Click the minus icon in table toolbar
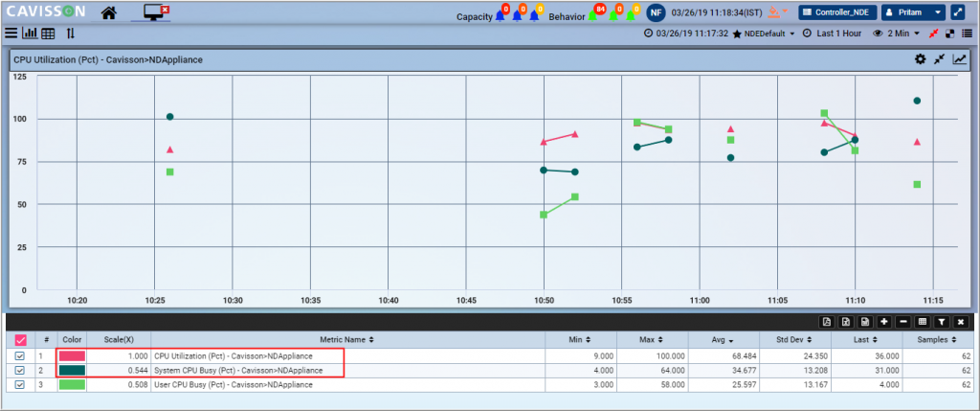This screenshot has height=411, width=980. tap(903, 322)
